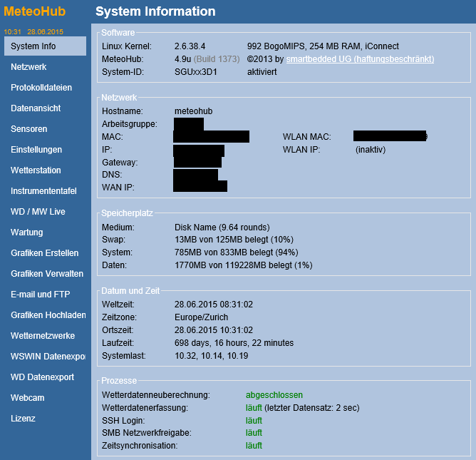Open Grafiken Verwalten from sidebar
476x460 pixels.
[46, 274]
